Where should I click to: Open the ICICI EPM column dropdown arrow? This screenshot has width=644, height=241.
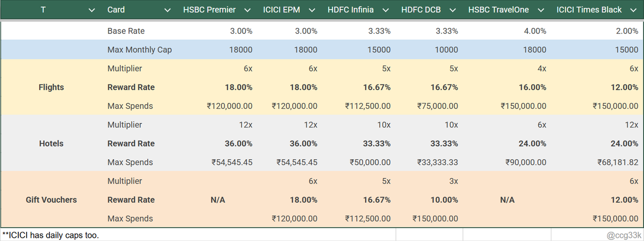pyautogui.click(x=312, y=10)
